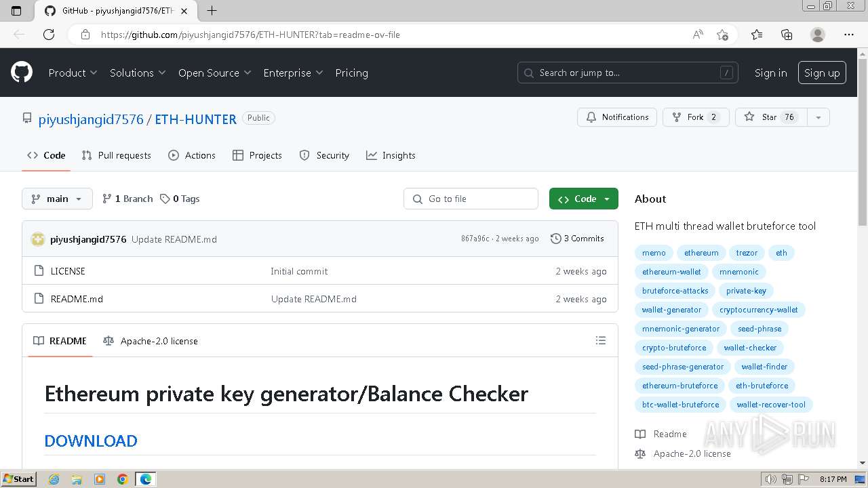Select the README tab
Screen dimensions: 868x488
(x=60, y=340)
